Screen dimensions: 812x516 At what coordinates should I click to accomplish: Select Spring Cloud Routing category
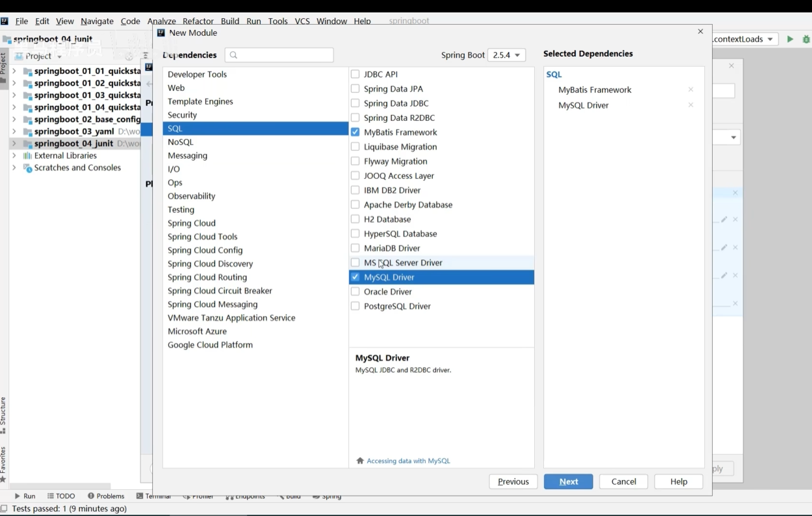click(x=255, y=277)
